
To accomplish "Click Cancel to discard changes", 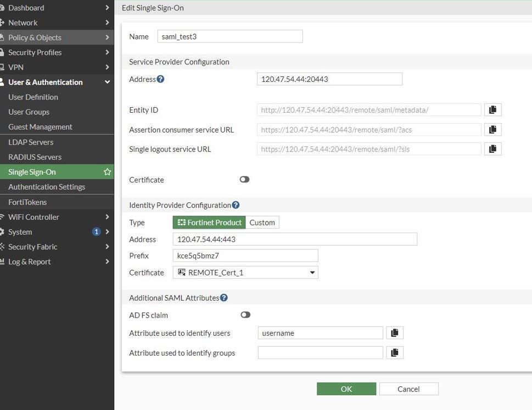I will (x=408, y=389).
